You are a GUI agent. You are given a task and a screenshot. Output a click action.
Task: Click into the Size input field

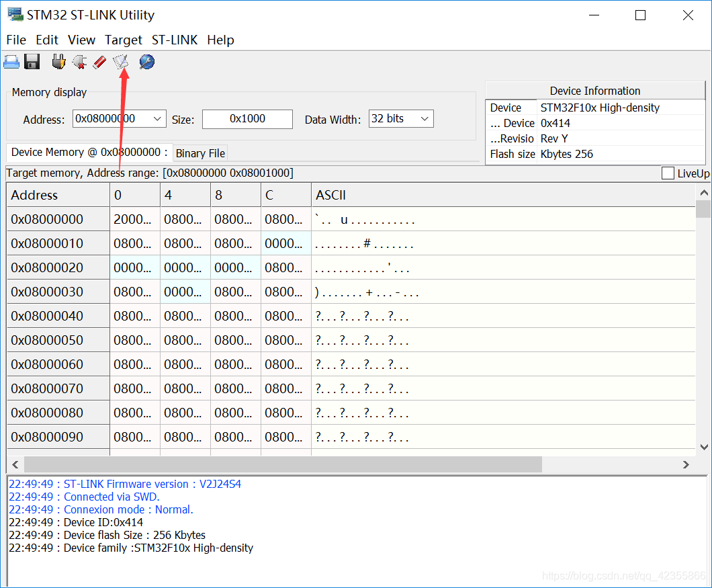[247, 119]
